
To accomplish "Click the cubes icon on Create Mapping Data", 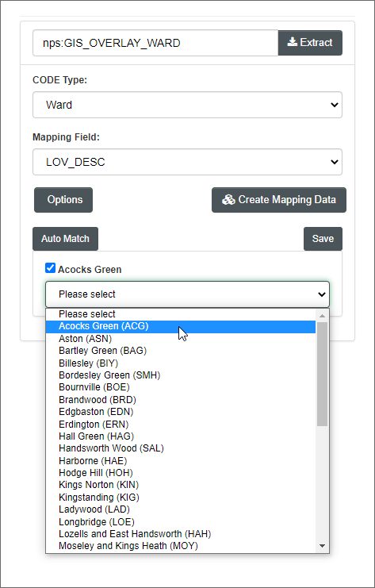I will click(228, 200).
